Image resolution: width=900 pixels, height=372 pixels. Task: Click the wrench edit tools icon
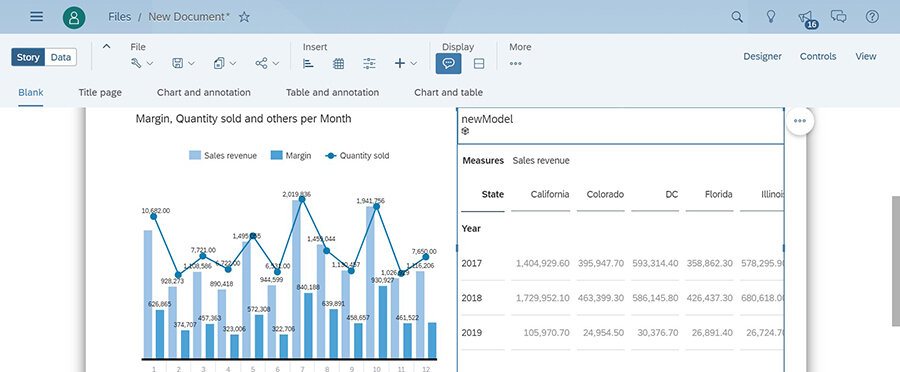coord(137,63)
